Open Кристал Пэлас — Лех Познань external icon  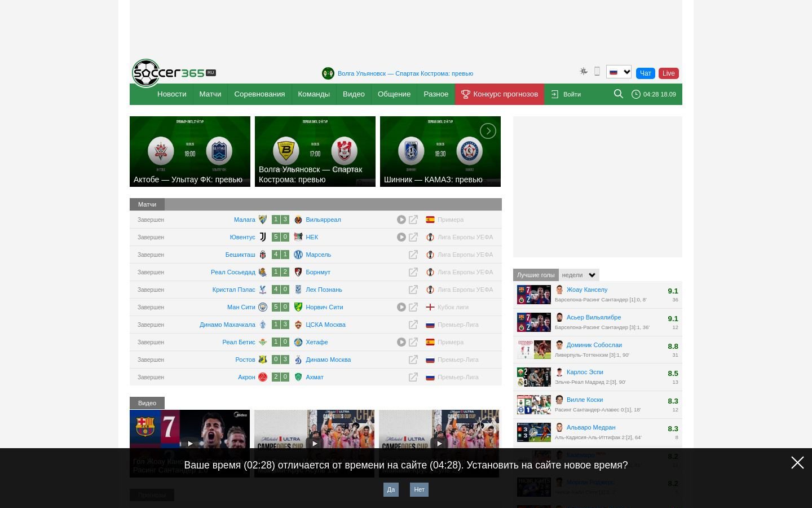(x=413, y=290)
